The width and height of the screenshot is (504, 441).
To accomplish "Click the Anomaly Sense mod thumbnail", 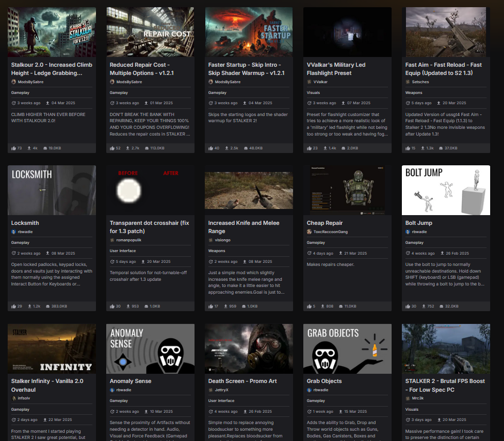I will (x=150, y=349).
